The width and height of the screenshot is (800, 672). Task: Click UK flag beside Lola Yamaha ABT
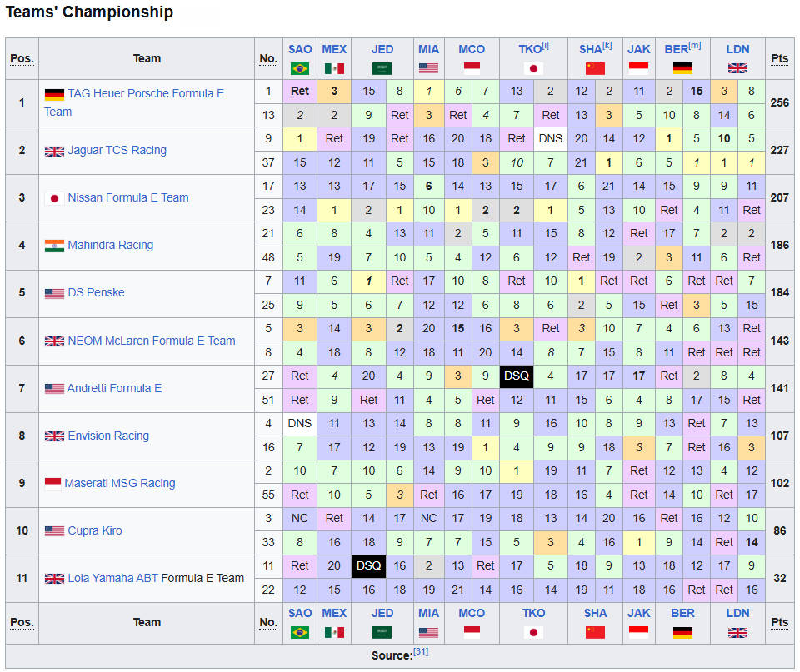55,578
